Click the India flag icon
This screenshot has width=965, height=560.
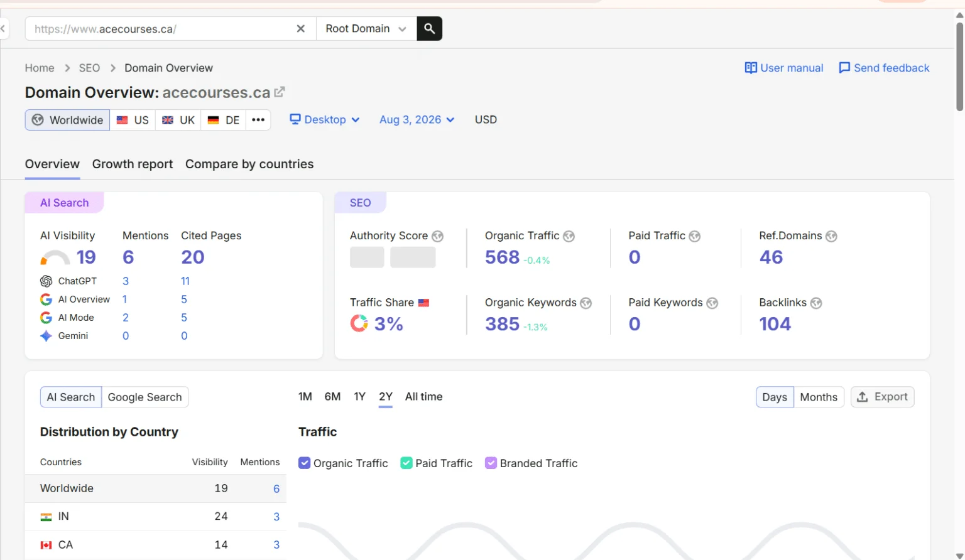point(46,517)
